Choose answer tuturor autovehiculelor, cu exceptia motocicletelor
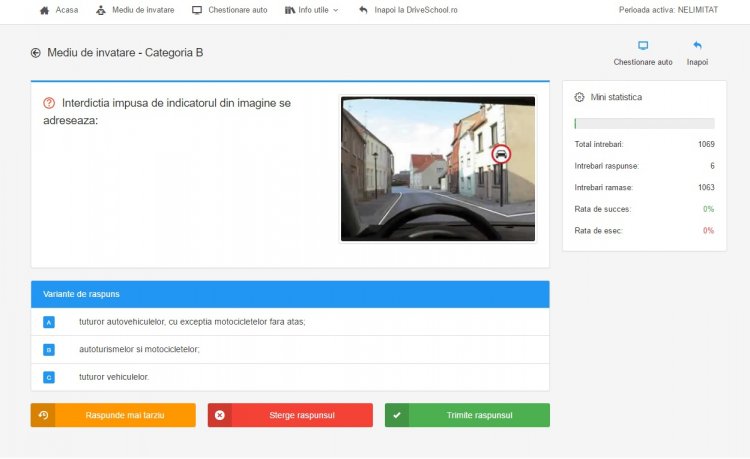The width and height of the screenshot is (750, 459). click(192, 322)
